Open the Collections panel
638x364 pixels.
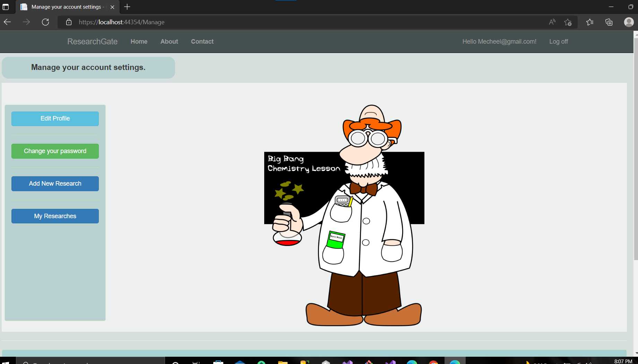coord(609,22)
